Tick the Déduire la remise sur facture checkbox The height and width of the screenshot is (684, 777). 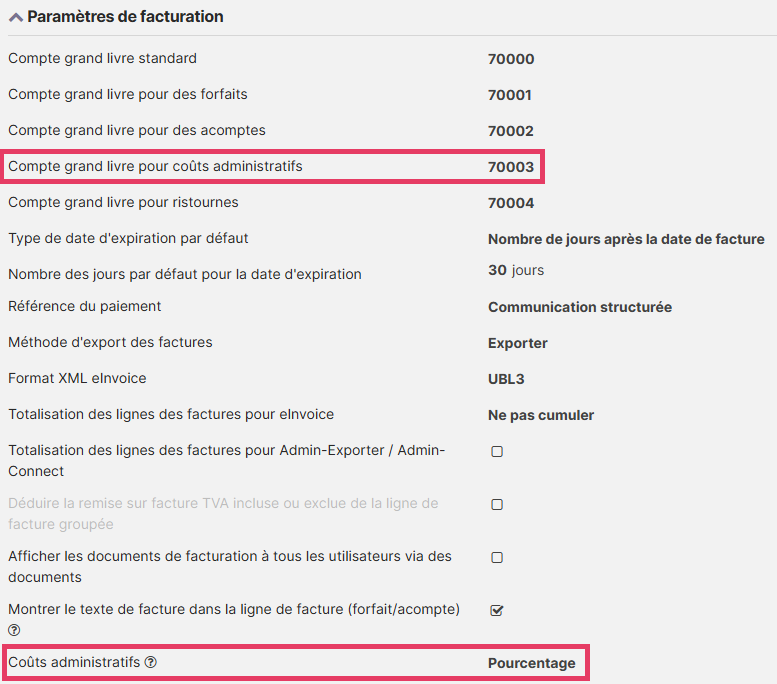(497, 505)
